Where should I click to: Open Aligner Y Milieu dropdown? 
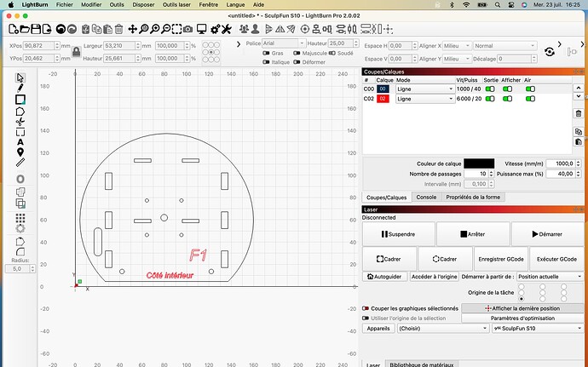coord(457,59)
